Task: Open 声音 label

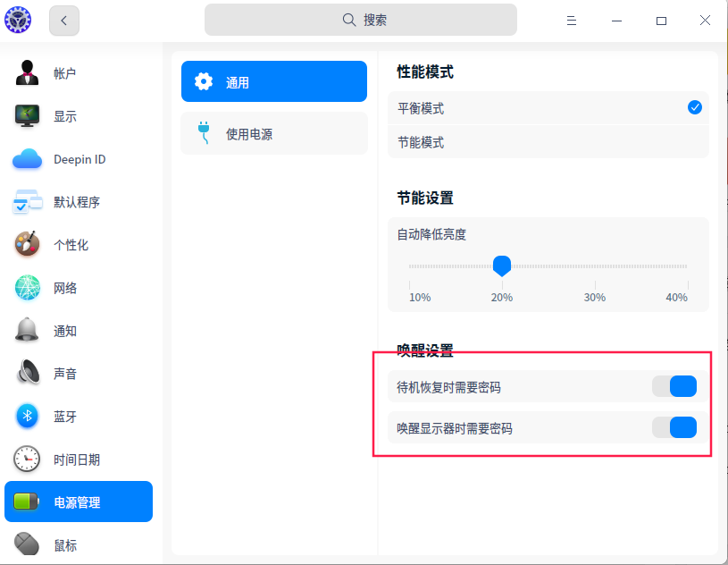Action: click(65, 374)
